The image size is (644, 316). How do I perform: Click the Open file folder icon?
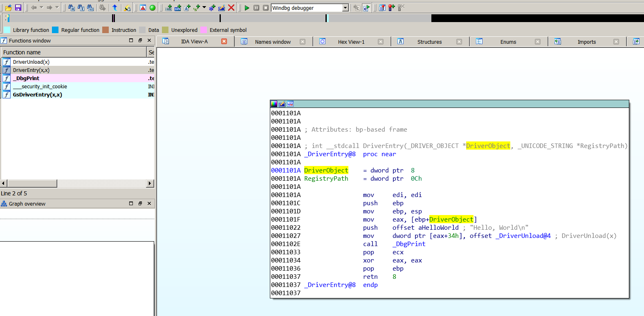click(9, 8)
